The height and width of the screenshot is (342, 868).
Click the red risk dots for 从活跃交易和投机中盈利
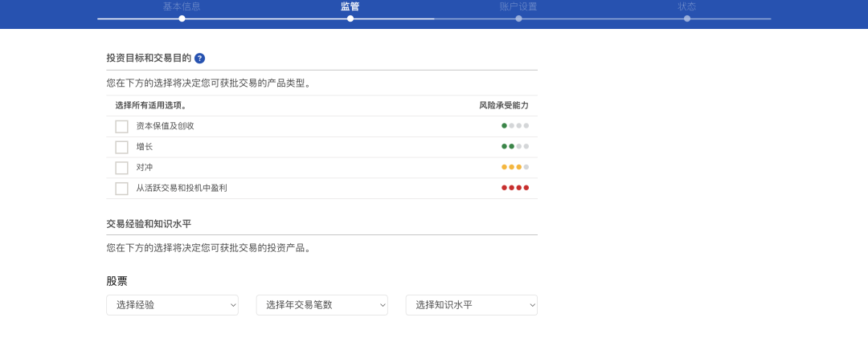515,188
